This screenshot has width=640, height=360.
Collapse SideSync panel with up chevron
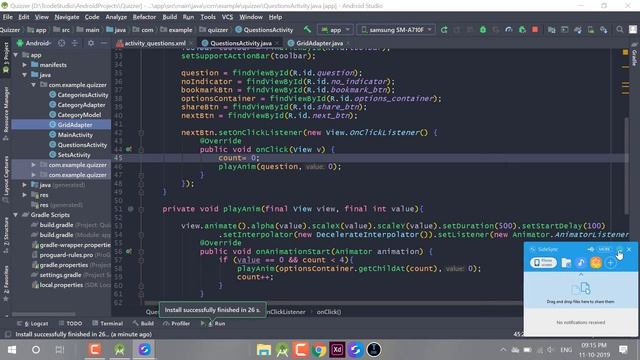click(x=581, y=275)
